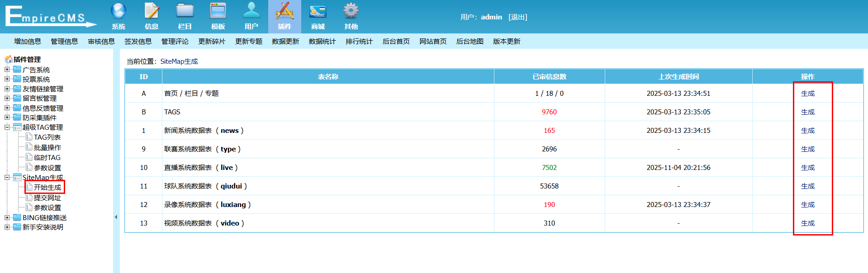Open TAG列表 in the plugin tree

coord(47,137)
